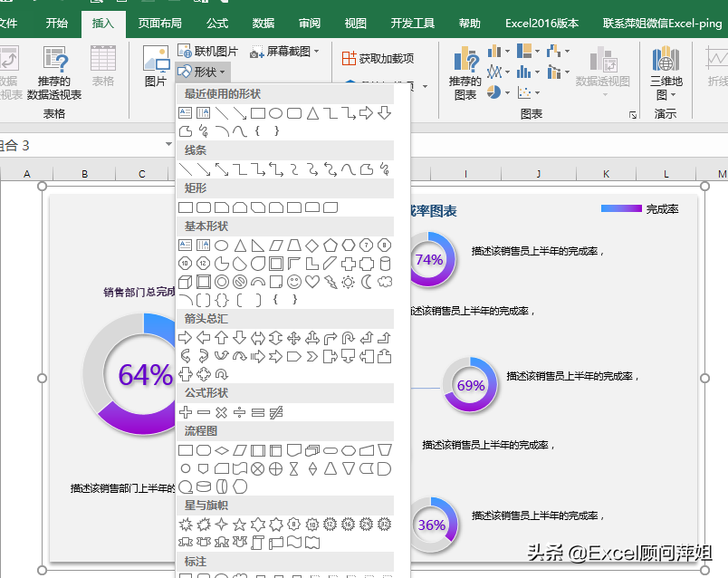Choose the not-equal formula shape
This screenshot has width=728, height=578.
276,412
